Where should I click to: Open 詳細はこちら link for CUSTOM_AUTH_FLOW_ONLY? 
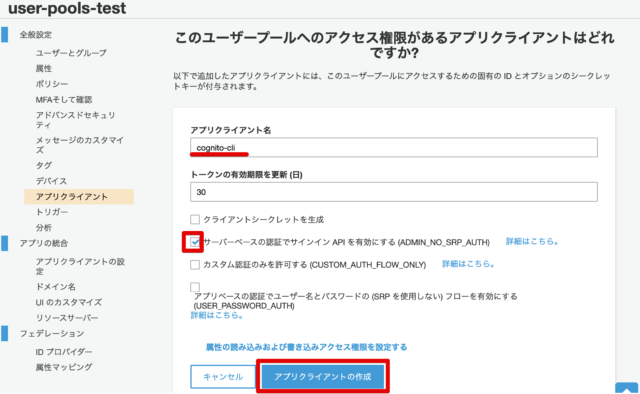point(469,264)
